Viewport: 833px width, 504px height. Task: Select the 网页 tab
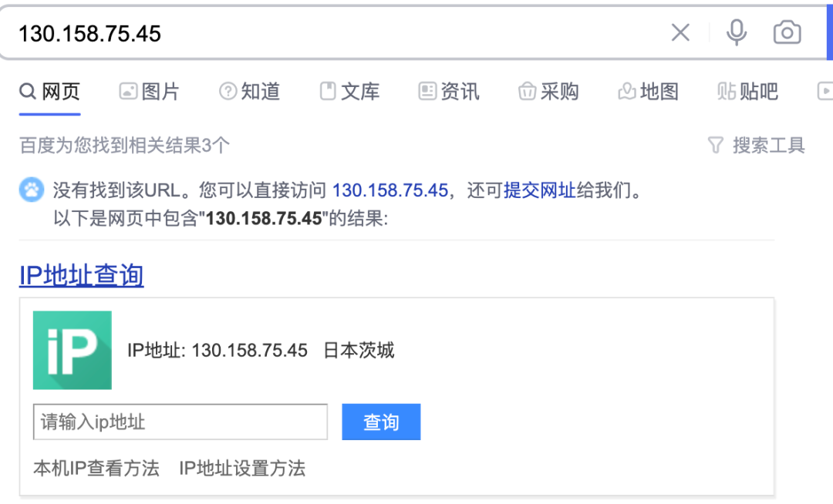(49, 91)
